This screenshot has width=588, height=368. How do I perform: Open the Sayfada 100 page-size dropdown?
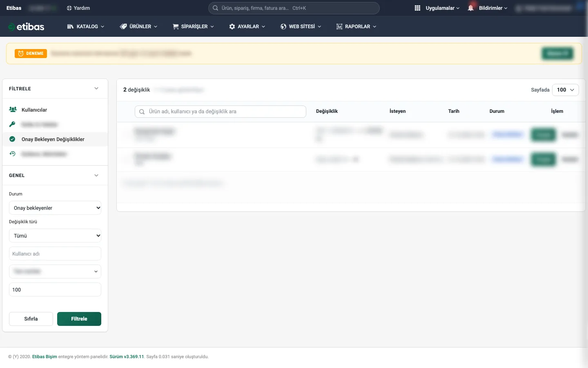tap(566, 90)
